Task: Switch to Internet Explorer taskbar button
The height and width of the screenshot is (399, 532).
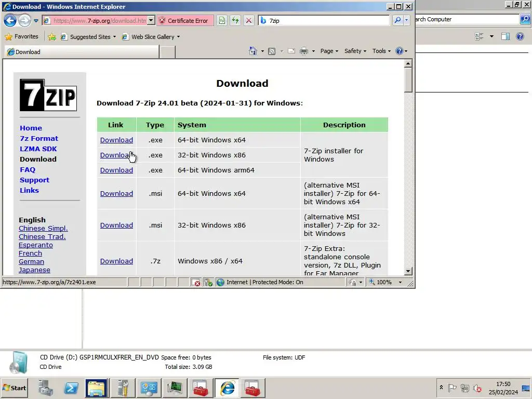Action: 227,388
